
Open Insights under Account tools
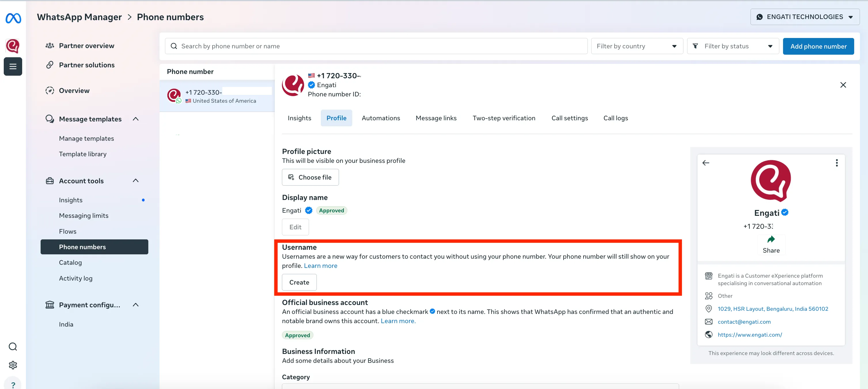pos(71,200)
